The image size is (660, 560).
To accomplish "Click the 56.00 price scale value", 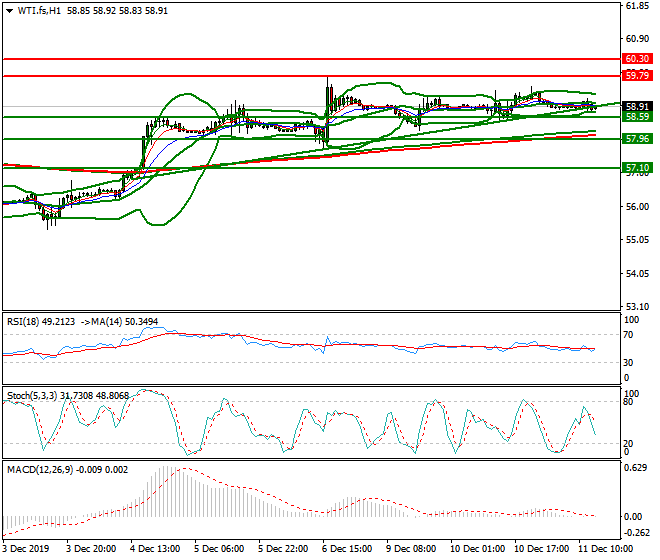I will click(x=637, y=207).
